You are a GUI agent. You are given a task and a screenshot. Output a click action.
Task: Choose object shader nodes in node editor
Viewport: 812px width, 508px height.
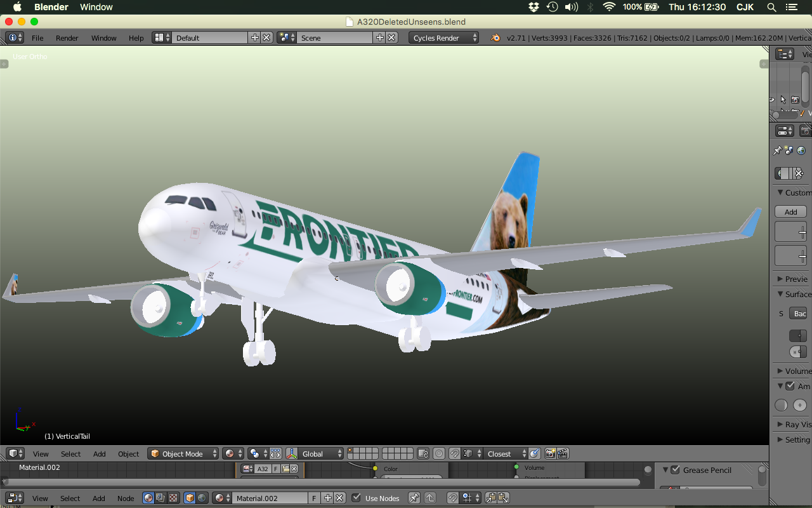pos(190,498)
